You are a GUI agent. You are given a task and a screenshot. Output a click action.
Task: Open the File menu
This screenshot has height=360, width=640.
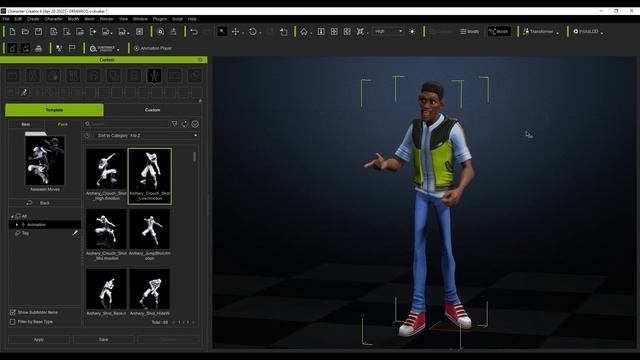pos(6,19)
